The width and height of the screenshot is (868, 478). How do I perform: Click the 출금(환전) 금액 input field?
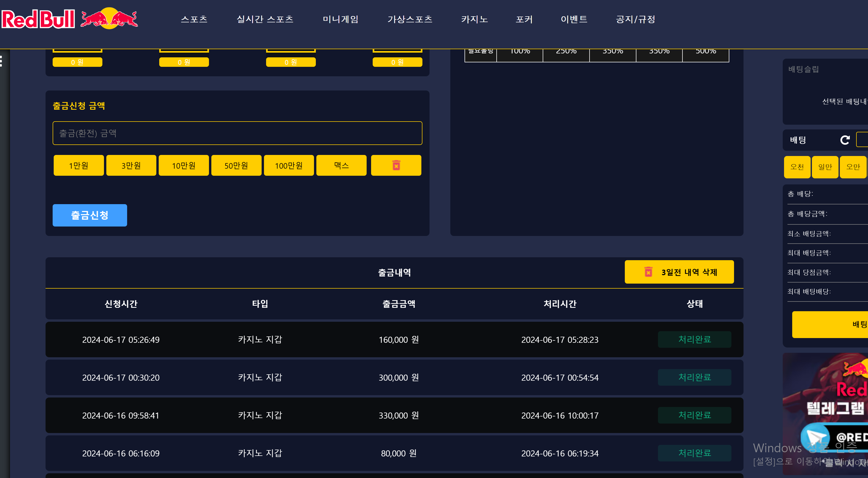click(x=237, y=133)
